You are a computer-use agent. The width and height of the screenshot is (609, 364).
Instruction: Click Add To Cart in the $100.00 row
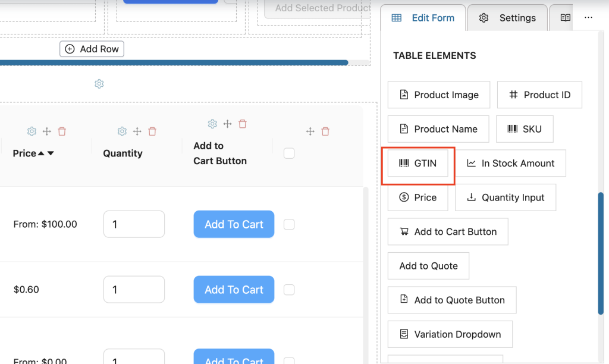pyautogui.click(x=234, y=224)
